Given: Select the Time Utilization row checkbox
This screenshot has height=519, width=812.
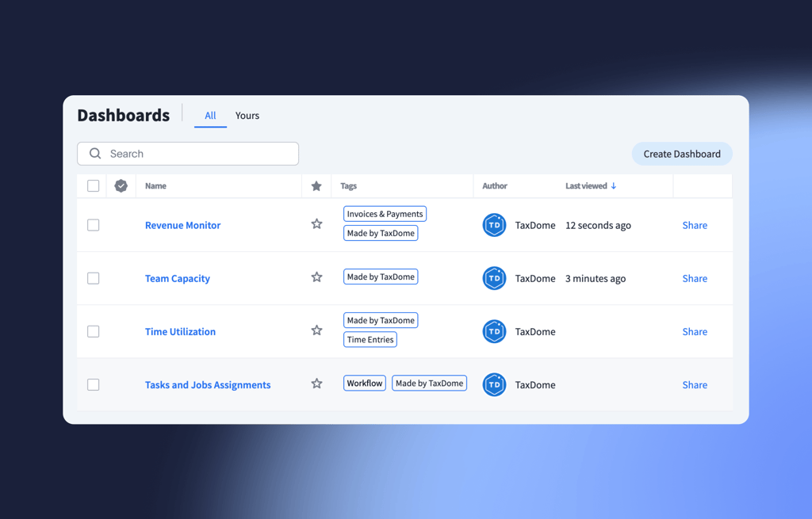Looking at the screenshot, I should coord(94,331).
